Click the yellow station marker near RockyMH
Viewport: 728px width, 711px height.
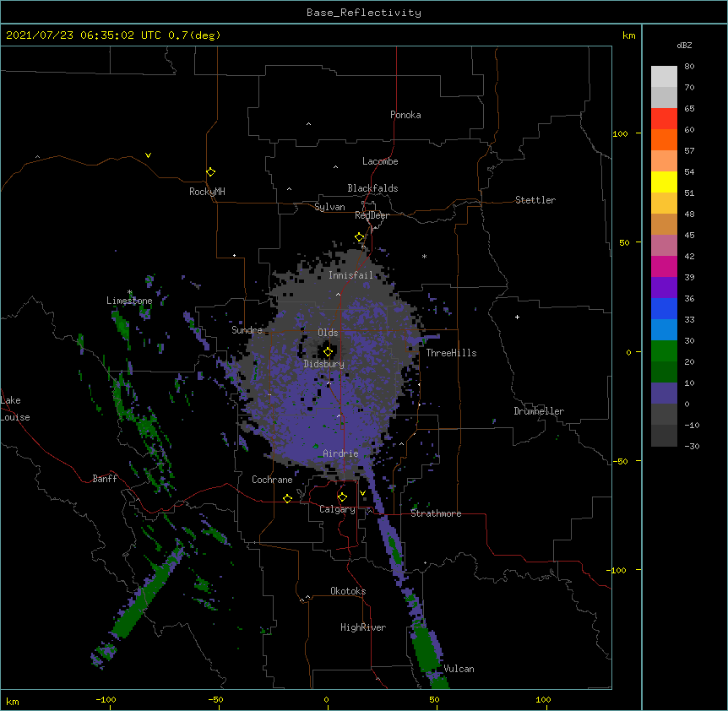coord(210,172)
